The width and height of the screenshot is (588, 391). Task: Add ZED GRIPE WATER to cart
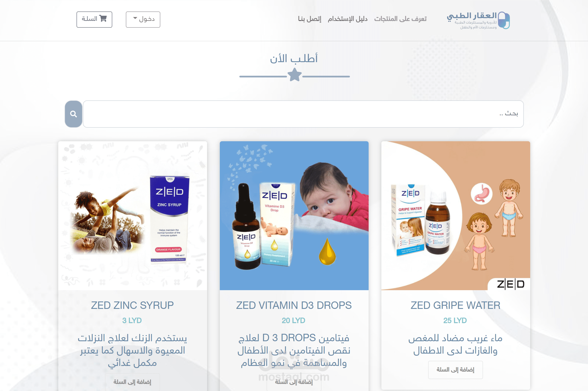(455, 370)
